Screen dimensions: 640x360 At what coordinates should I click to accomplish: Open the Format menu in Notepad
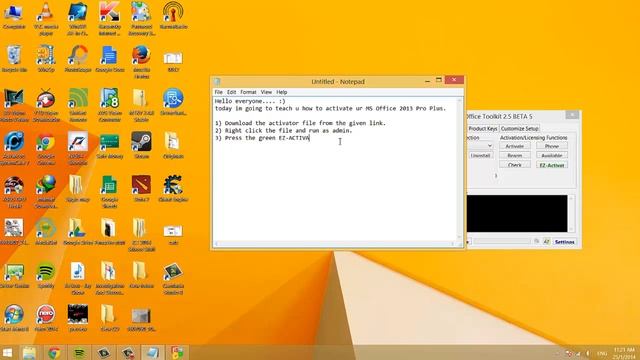pos(248,92)
